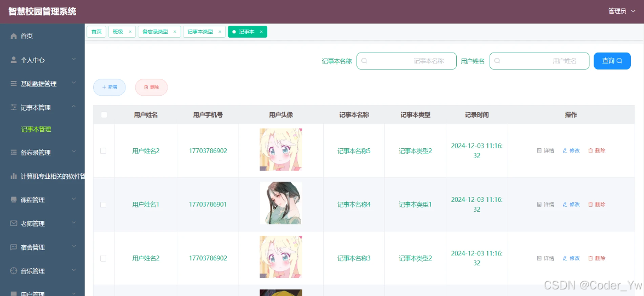Click the person icon for 个人中心
The image size is (644, 296).
[x=14, y=60]
